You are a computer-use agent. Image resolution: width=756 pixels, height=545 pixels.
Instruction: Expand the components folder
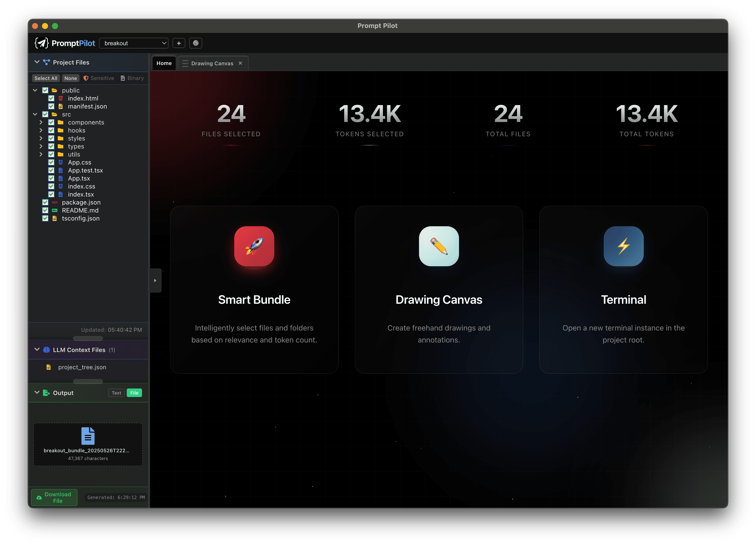(x=41, y=122)
